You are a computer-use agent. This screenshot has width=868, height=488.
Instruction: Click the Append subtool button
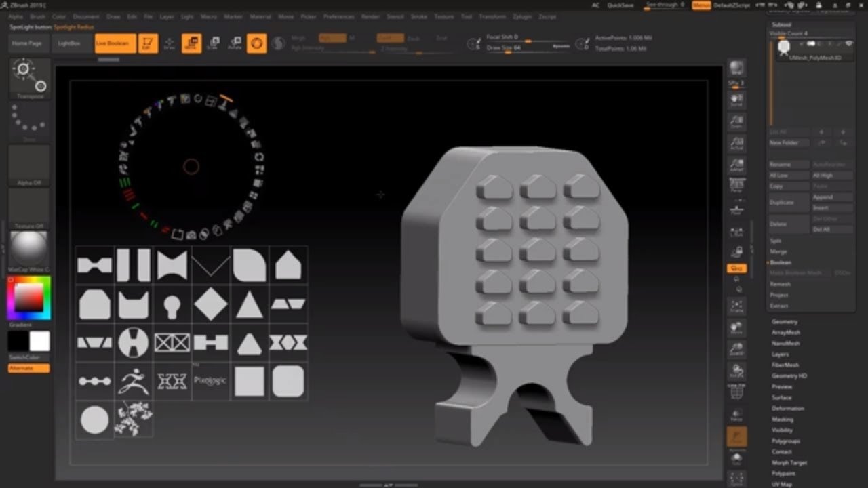pos(832,197)
